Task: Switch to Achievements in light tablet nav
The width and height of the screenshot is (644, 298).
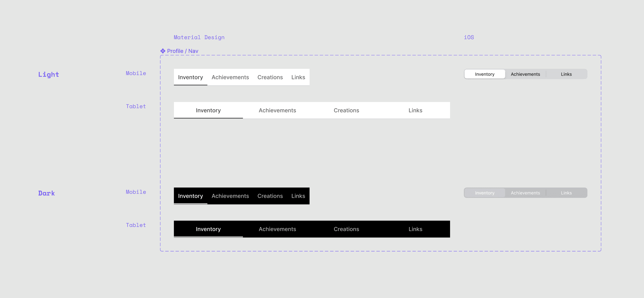Action: pos(277,110)
